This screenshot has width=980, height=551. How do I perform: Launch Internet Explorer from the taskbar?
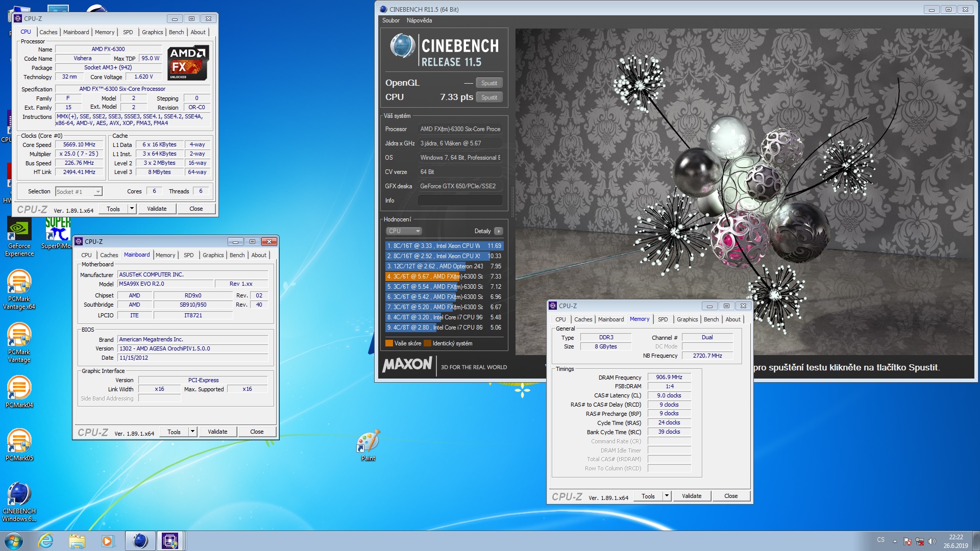(x=46, y=541)
